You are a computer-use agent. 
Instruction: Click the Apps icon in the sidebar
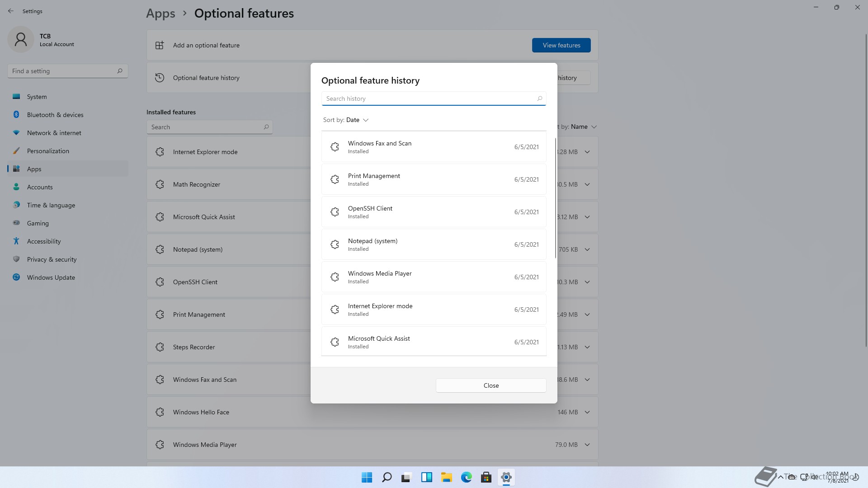pos(16,169)
